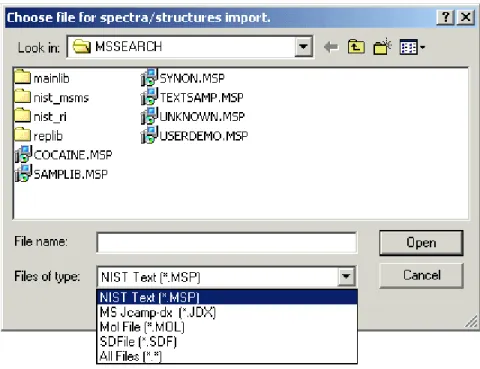Select the nist_msms folder name

click(x=61, y=98)
